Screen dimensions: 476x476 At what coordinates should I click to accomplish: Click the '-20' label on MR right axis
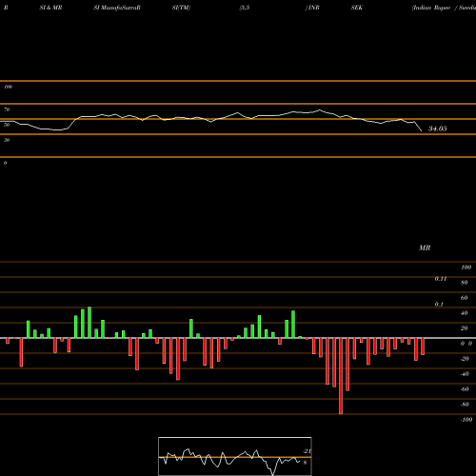(465, 359)
